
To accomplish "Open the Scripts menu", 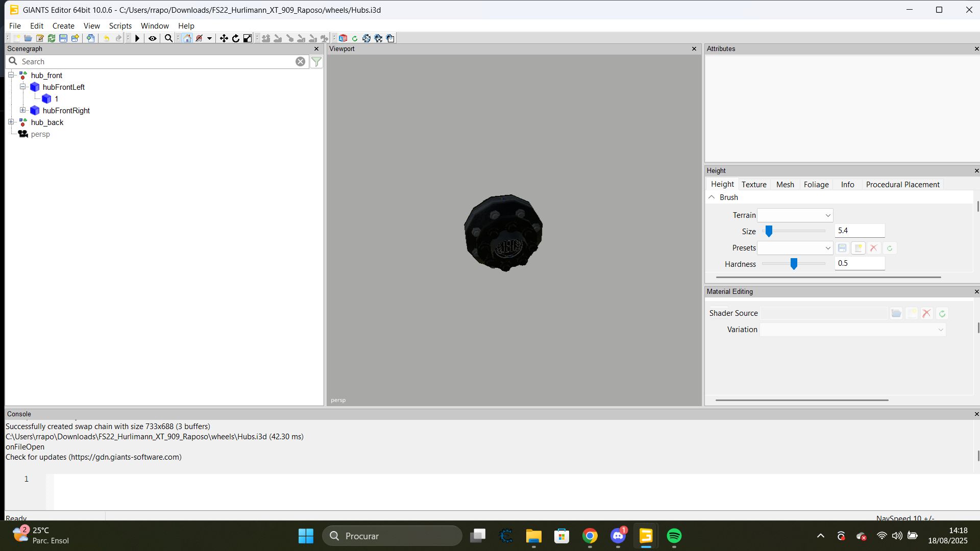I will (120, 26).
